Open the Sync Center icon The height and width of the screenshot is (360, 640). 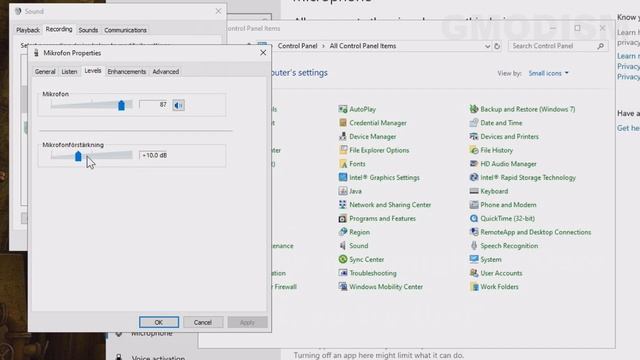[343, 259]
